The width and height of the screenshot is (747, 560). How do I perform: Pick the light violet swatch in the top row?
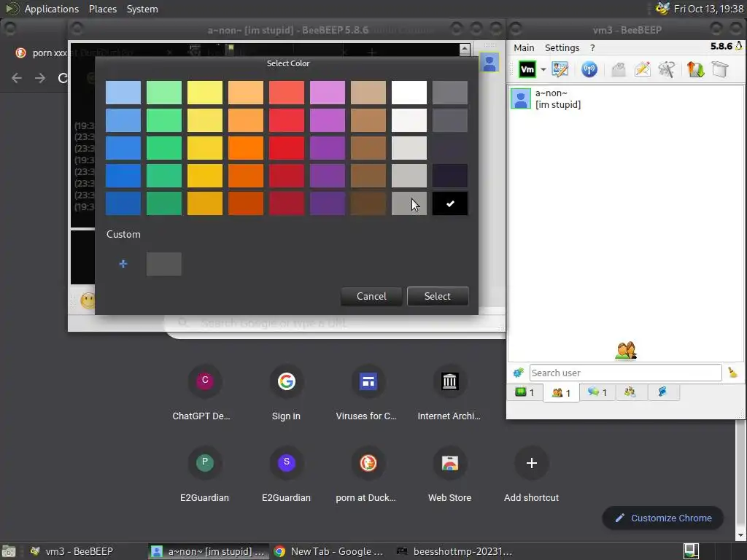coord(328,93)
